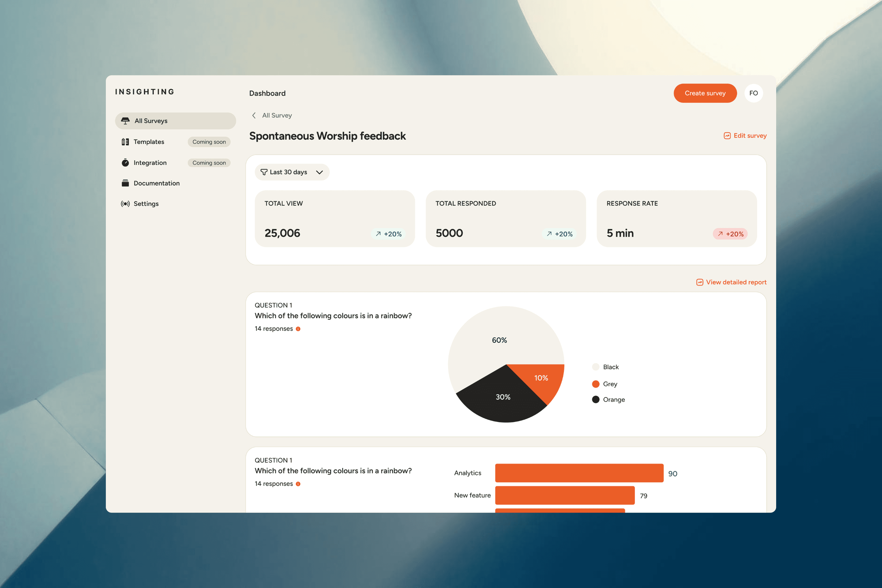Open the FO user avatar

point(753,93)
